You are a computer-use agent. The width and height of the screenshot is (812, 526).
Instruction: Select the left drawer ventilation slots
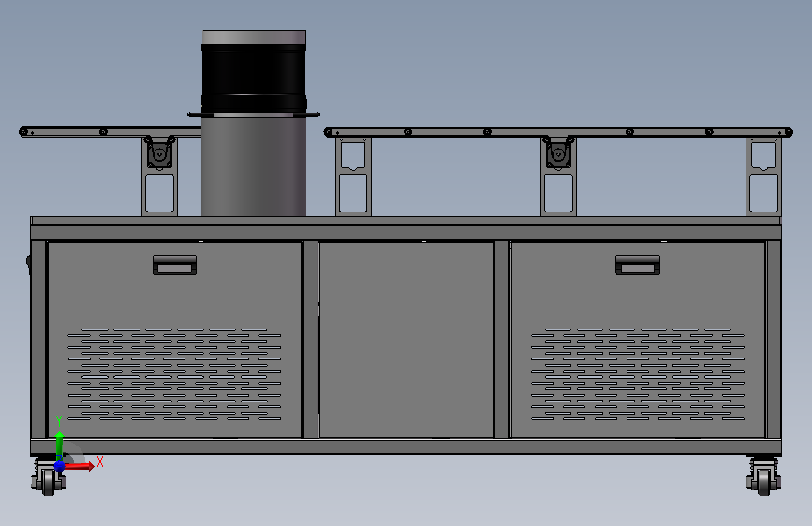(x=174, y=374)
